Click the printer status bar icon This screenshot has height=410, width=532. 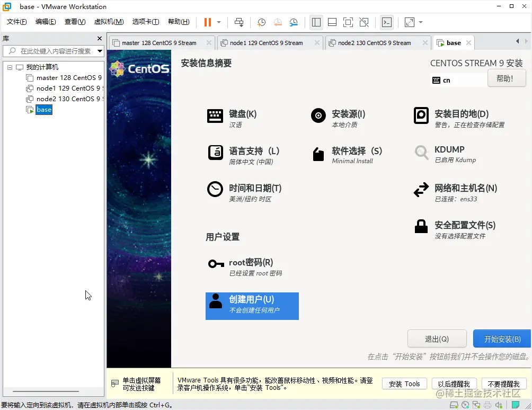[487, 405]
